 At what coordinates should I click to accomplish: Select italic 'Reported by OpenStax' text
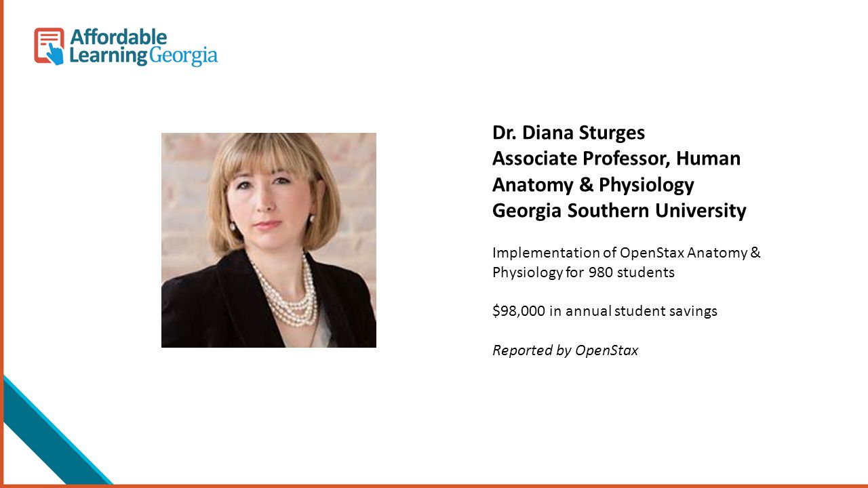(x=565, y=350)
